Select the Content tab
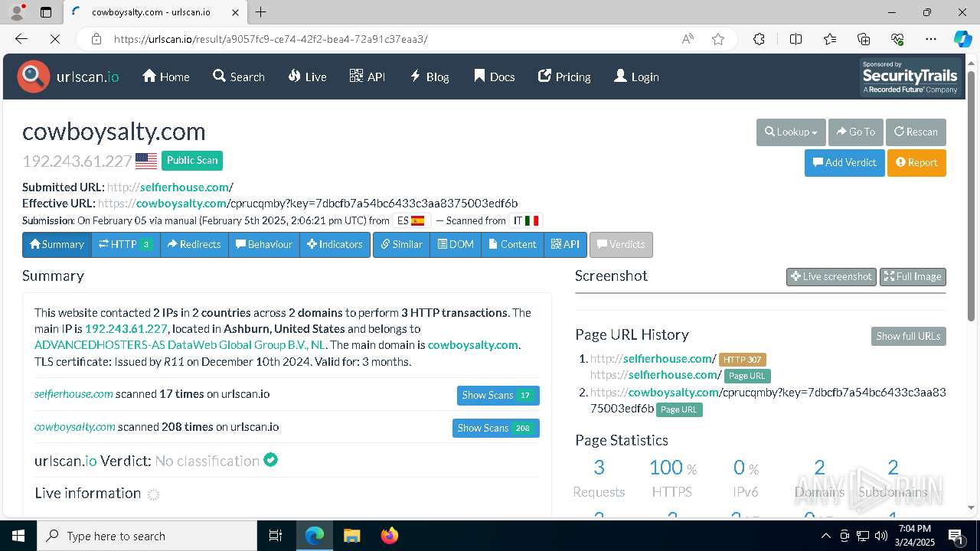This screenshot has height=551, width=980. (513, 244)
